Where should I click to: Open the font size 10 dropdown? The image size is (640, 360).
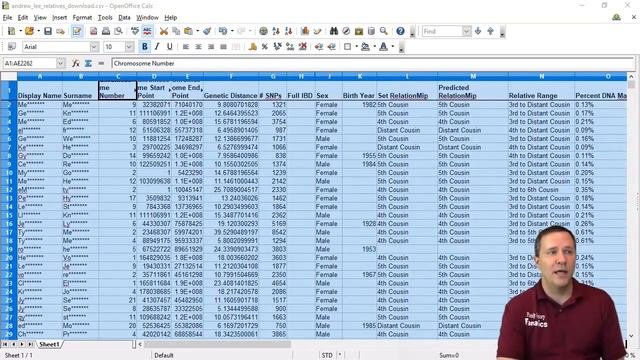point(129,47)
